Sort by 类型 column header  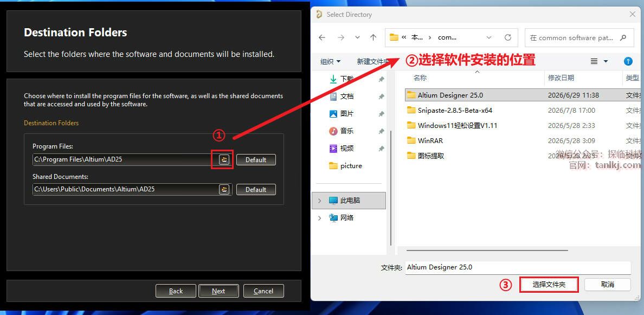click(x=633, y=78)
